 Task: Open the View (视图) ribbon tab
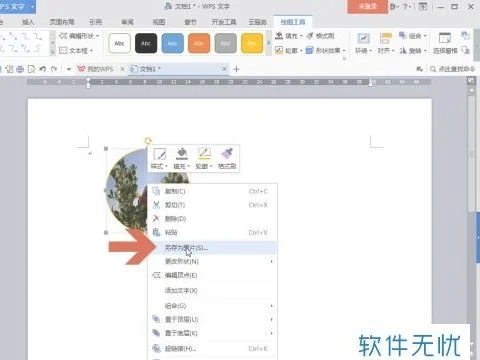(x=159, y=22)
